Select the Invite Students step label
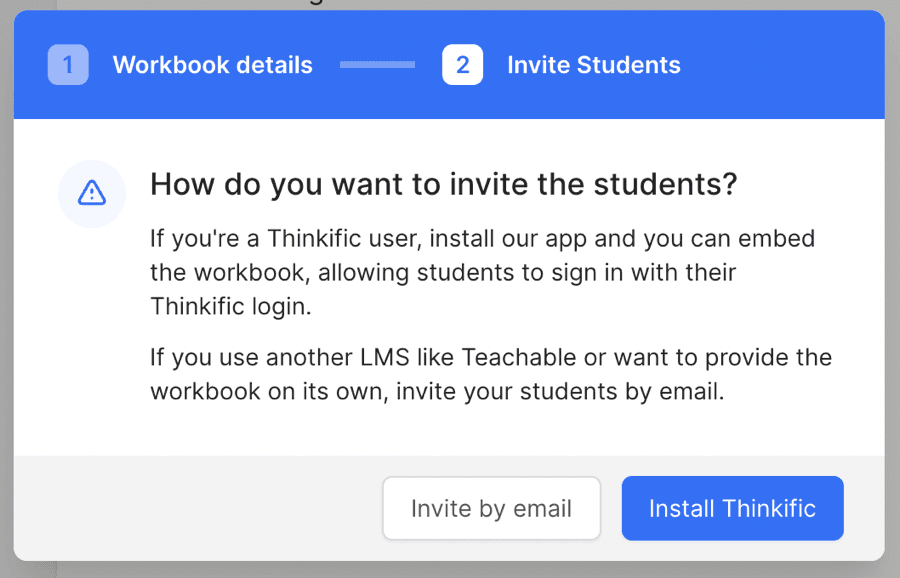Viewport: 900px width, 578px height. click(x=593, y=65)
